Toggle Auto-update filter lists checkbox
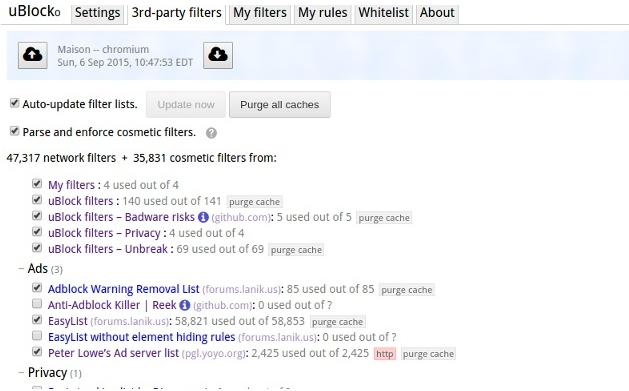Viewport: 629px width, 391px height. pyautogui.click(x=14, y=103)
